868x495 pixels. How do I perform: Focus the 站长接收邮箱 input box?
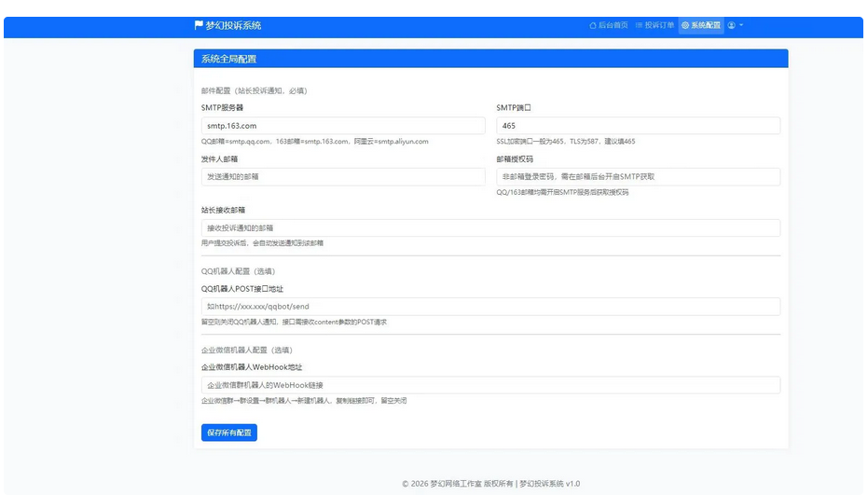(x=490, y=227)
